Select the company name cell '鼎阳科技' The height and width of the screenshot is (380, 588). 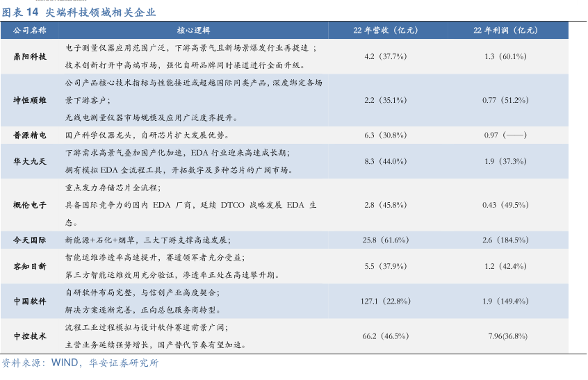30,56
